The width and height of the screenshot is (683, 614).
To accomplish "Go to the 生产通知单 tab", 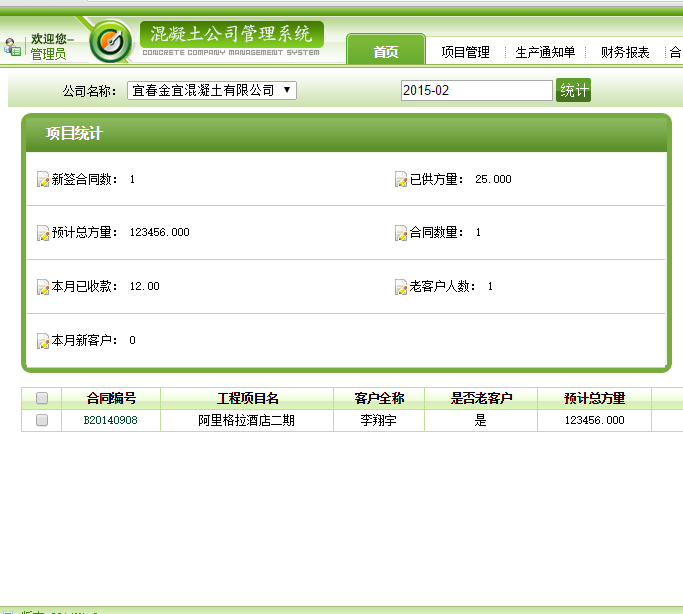I will coord(545,52).
